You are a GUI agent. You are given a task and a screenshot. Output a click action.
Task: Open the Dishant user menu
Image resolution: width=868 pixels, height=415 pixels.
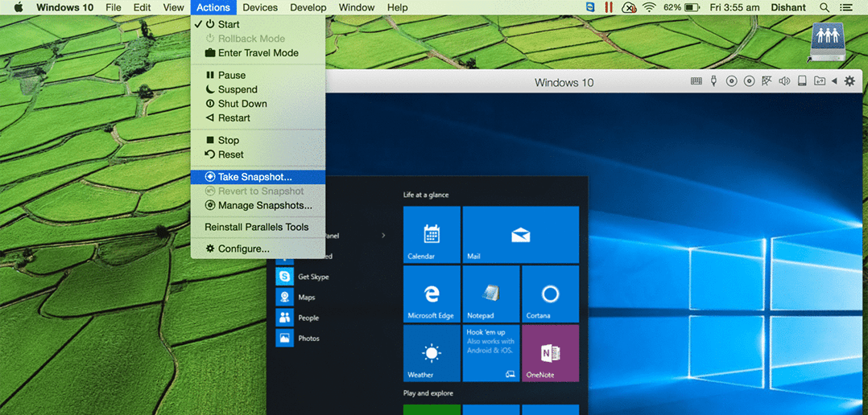pyautogui.click(x=788, y=7)
